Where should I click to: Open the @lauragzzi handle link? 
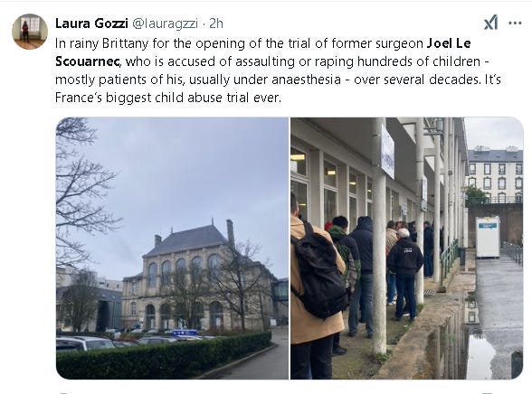click(x=165, y=23)
